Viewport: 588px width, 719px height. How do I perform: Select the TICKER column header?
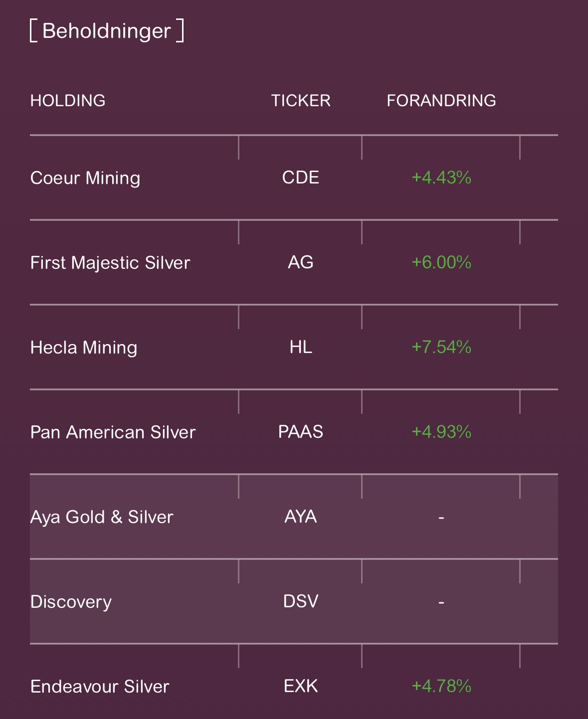click(x=301, y=101)
